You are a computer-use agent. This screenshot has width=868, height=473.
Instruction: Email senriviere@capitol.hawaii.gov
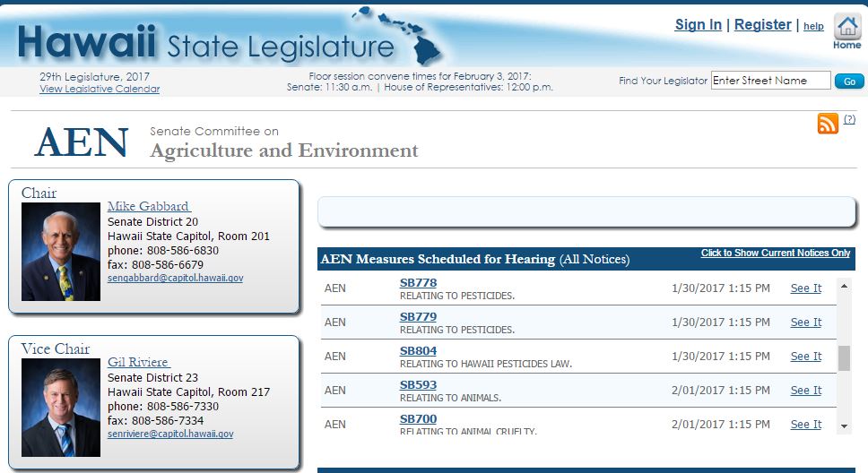coord(170,434)
